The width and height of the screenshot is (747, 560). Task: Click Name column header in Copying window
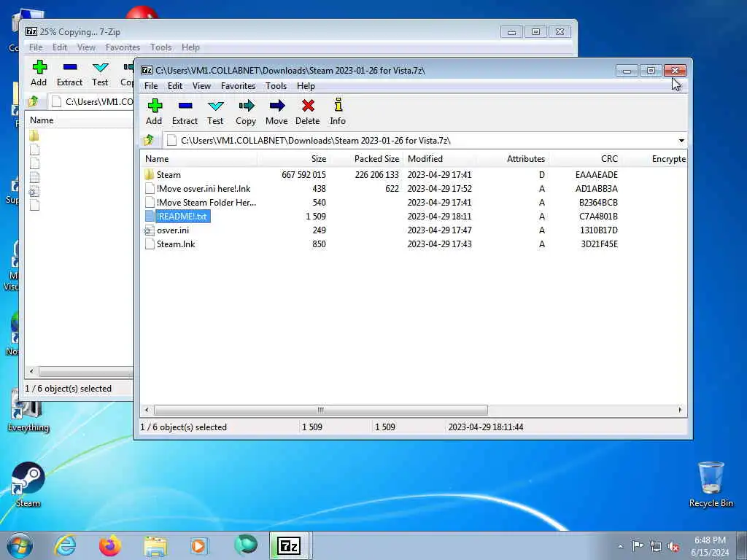point(79,120)
